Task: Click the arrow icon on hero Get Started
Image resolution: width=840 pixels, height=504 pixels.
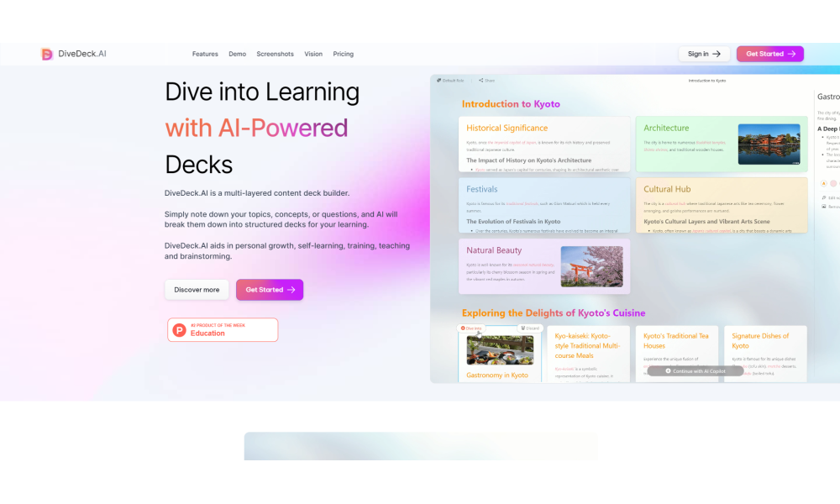Action: (x=291, y=290)
